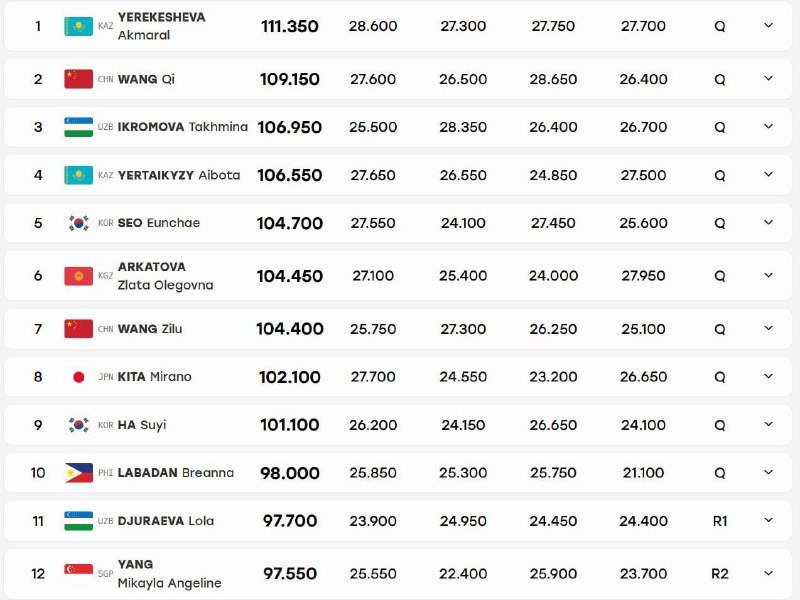Image resolution: width=800 pixels, height=600 pixels.
Task: Click the Kyrgyzstan flag beside Arkatova Zlata
Action: 79,276
